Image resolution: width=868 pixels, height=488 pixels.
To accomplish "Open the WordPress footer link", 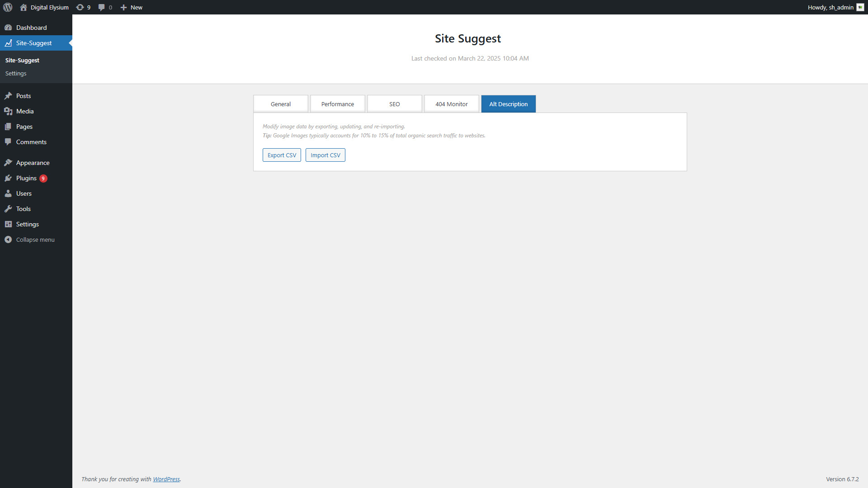I will pyautogui.click(x=166, y=479).
